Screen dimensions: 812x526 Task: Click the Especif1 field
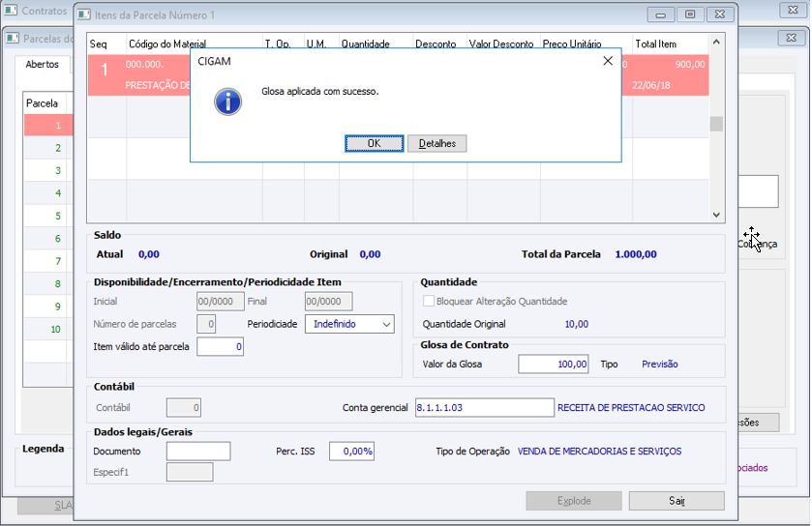point(190,472)
